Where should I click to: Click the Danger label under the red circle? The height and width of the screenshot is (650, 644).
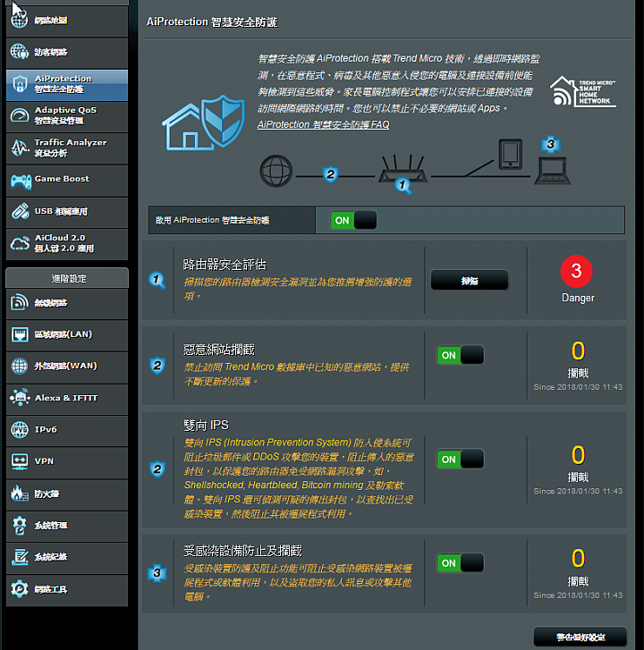coord(578,298)
